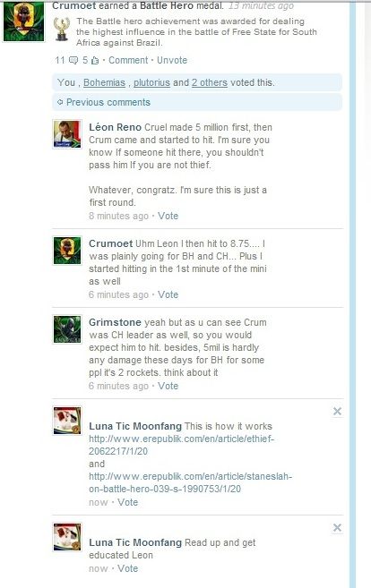Click the comment bubble icon
The image size is (371, 588).
73,60
